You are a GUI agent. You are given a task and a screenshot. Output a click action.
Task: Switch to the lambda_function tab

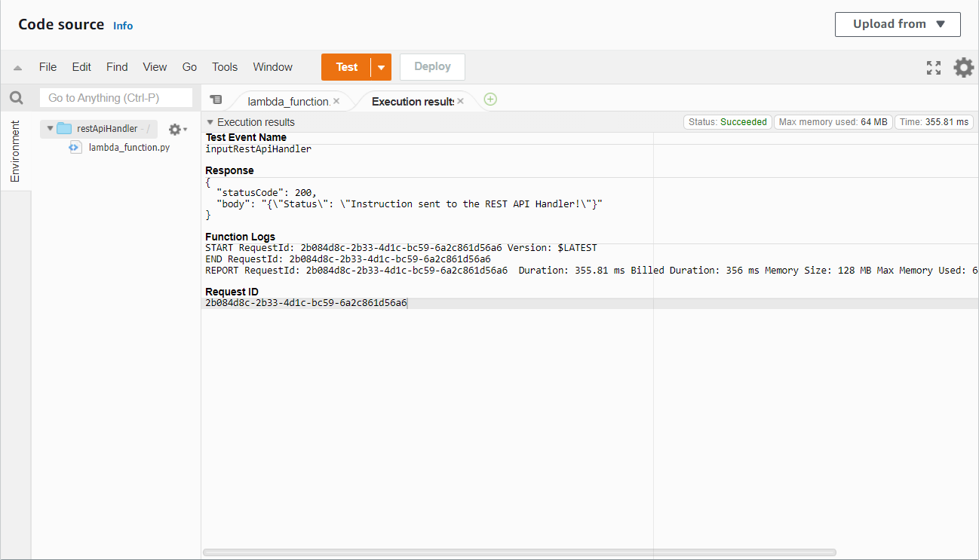pyautogui.click(x=288, y=101)
